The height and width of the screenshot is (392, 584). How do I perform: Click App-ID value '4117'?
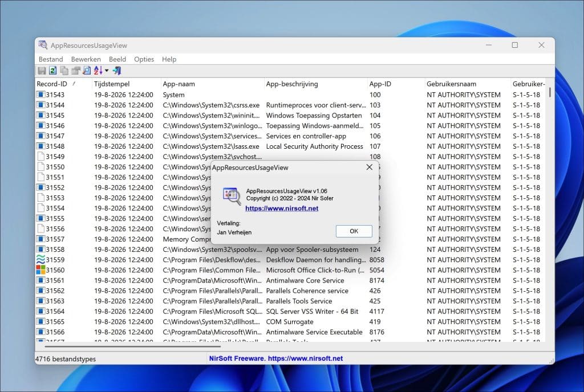coord(376,311)
